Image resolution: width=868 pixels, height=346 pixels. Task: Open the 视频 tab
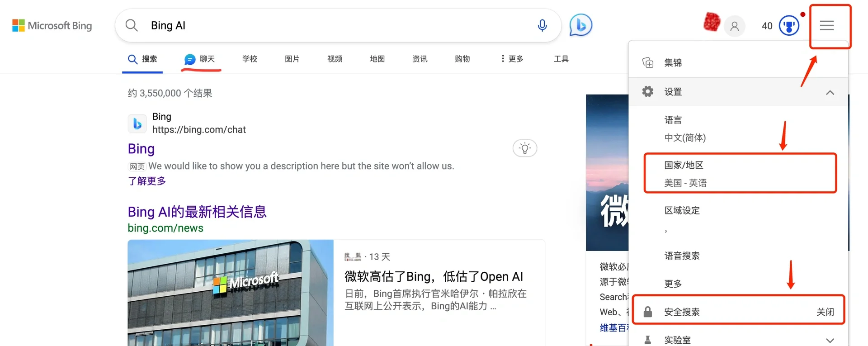pos(335,59)
